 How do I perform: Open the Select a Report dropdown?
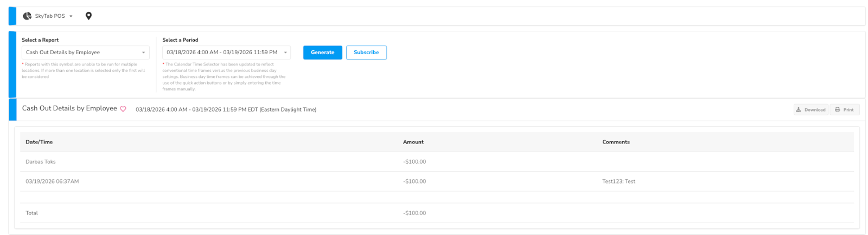(85, 53)
